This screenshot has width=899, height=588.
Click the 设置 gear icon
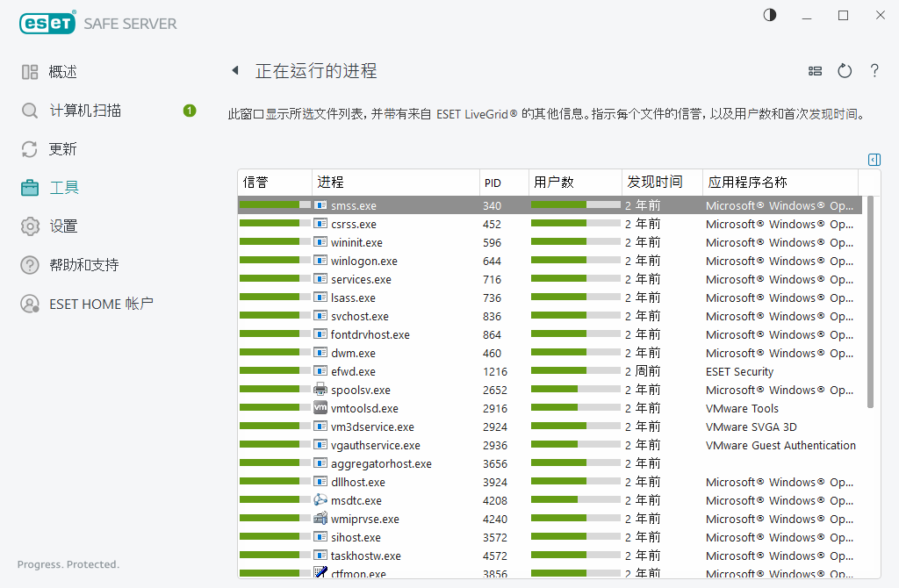click(30, 226)
